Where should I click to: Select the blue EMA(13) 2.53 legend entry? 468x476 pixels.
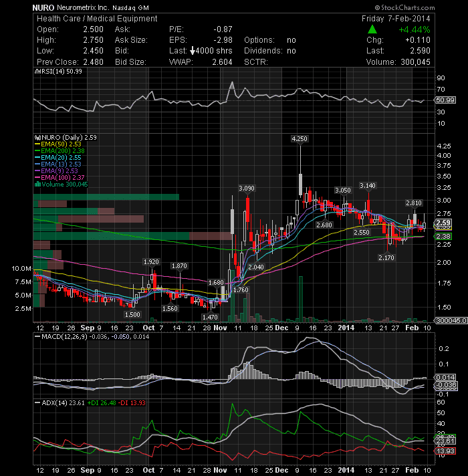(x=58, y=164)
